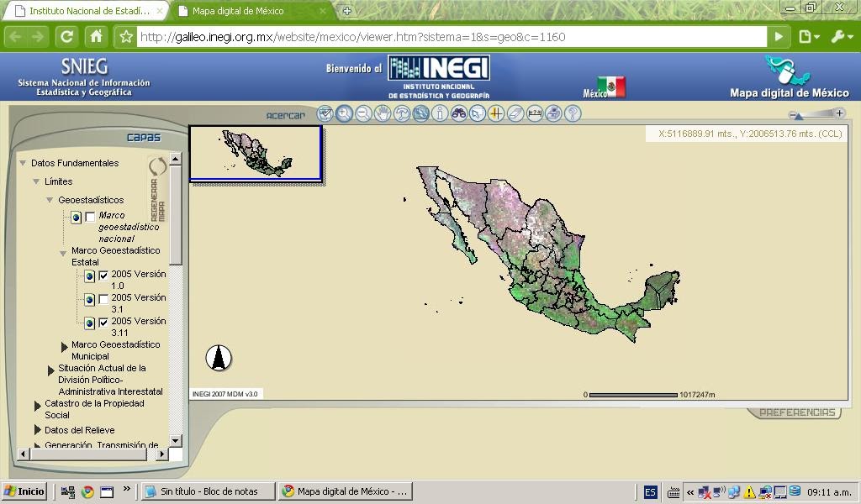Collapse the Límites tree node
Screen dimensions: 861x504
pos(36,181)
